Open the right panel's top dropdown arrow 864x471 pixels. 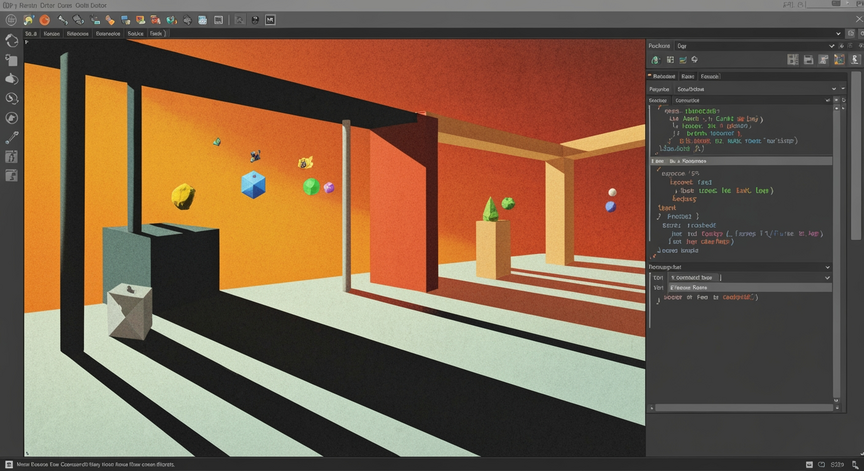tap(831, 46)
